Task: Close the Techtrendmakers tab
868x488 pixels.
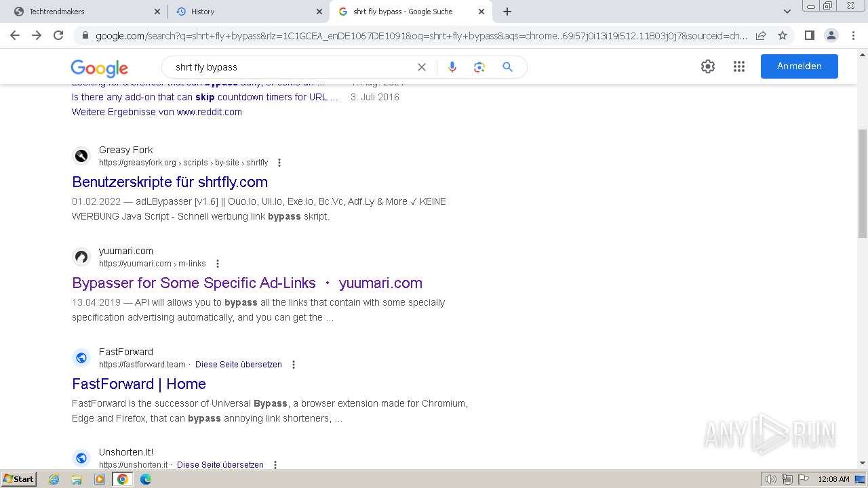Action: tap(157, 12)
